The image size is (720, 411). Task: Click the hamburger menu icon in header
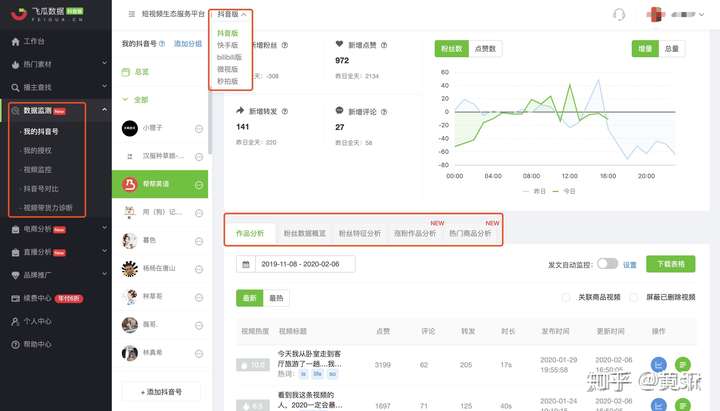(x=132, y=14)
